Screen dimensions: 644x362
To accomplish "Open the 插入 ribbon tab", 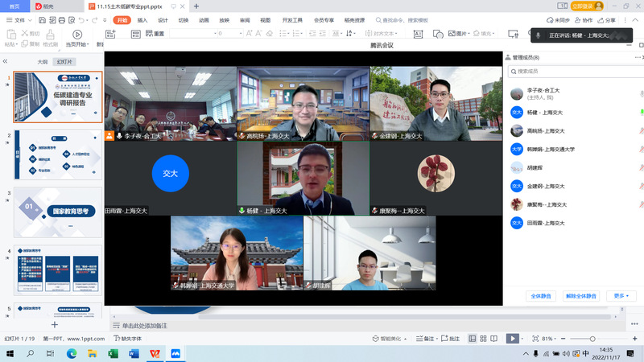I will click(142, 20).
